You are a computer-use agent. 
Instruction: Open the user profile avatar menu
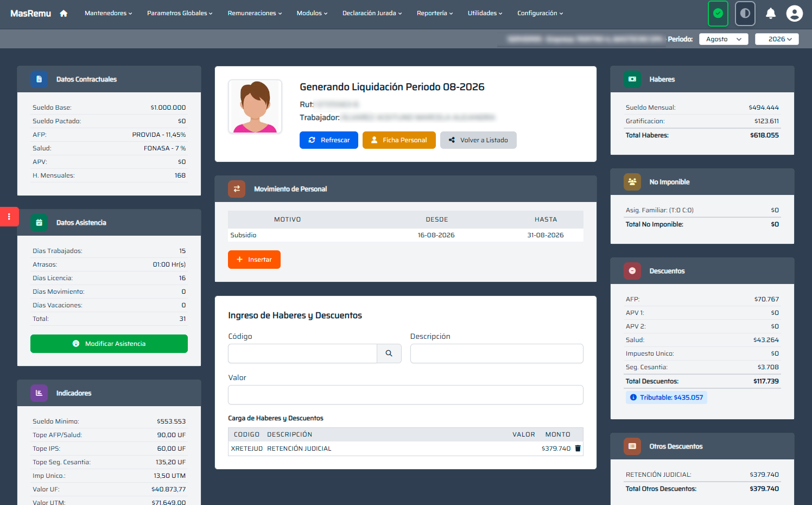(795, 13)
